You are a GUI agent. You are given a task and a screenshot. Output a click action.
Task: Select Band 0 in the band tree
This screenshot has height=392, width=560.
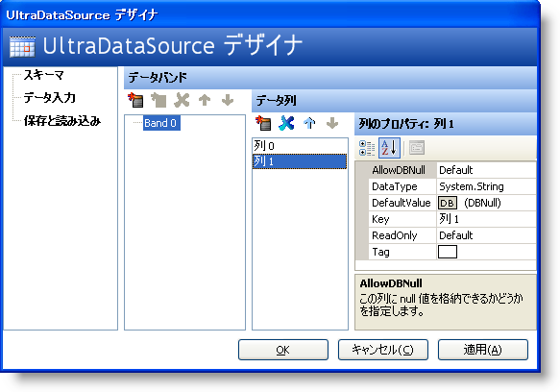click(161, 123)
